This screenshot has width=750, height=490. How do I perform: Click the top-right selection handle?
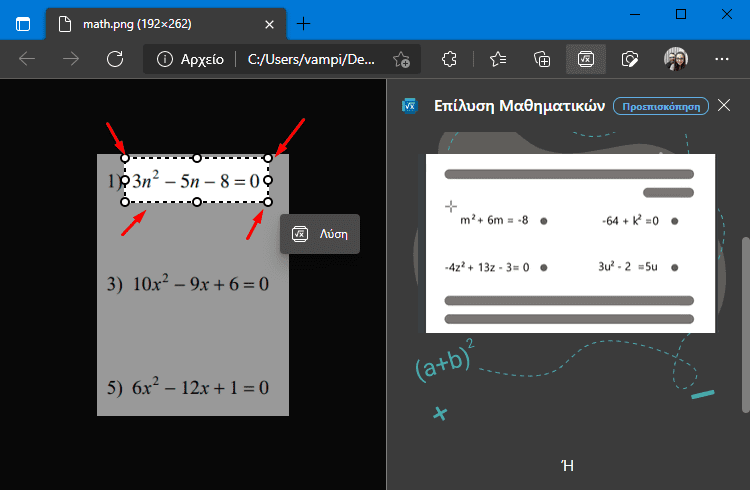[268, 158]
